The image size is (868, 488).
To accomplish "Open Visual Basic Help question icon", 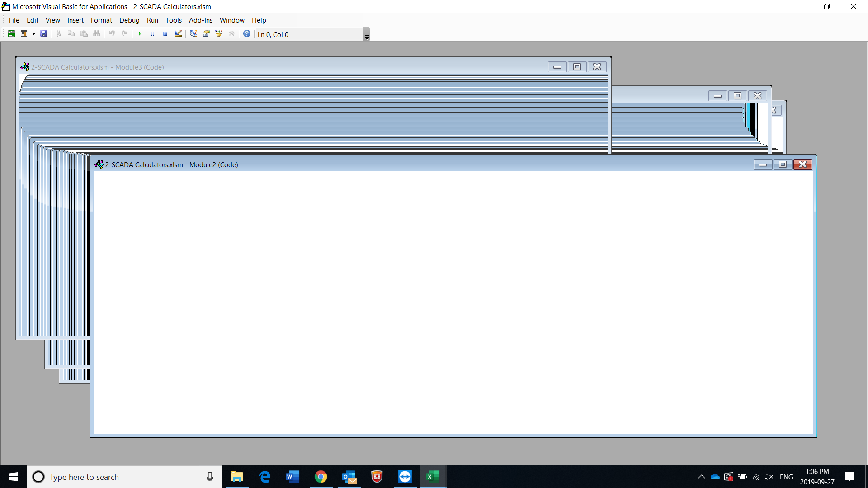I will [247, 34].
